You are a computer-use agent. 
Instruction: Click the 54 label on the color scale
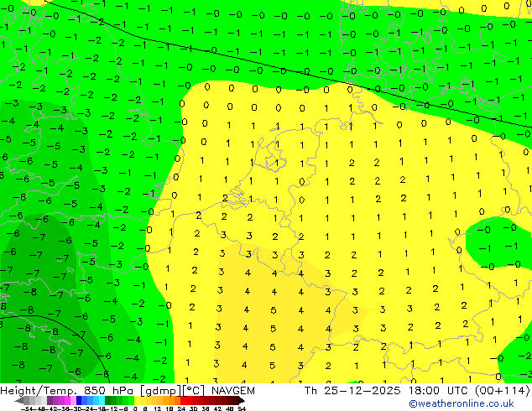tap(241, 408)
